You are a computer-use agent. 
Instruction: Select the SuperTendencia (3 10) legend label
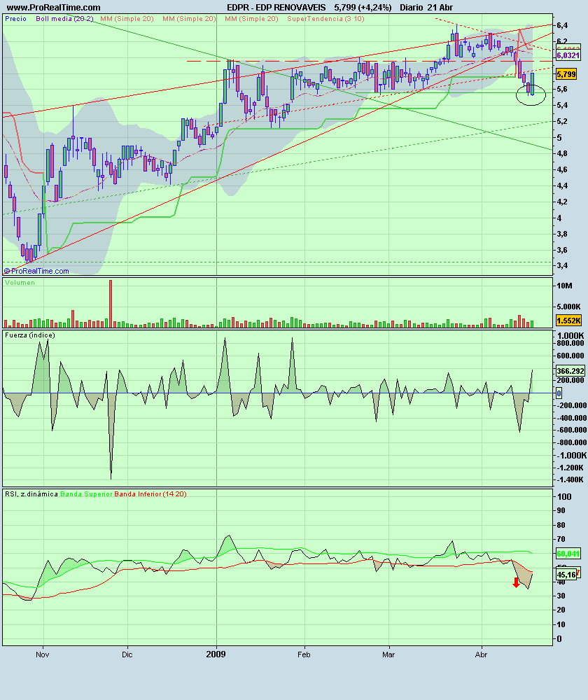tap(325, 19)
